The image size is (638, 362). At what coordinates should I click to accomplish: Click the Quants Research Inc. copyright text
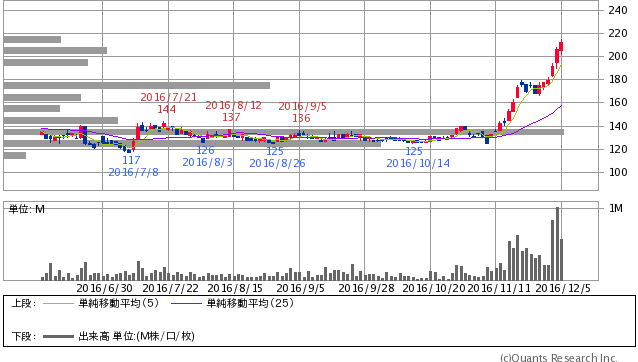click(x=559, y=358)
